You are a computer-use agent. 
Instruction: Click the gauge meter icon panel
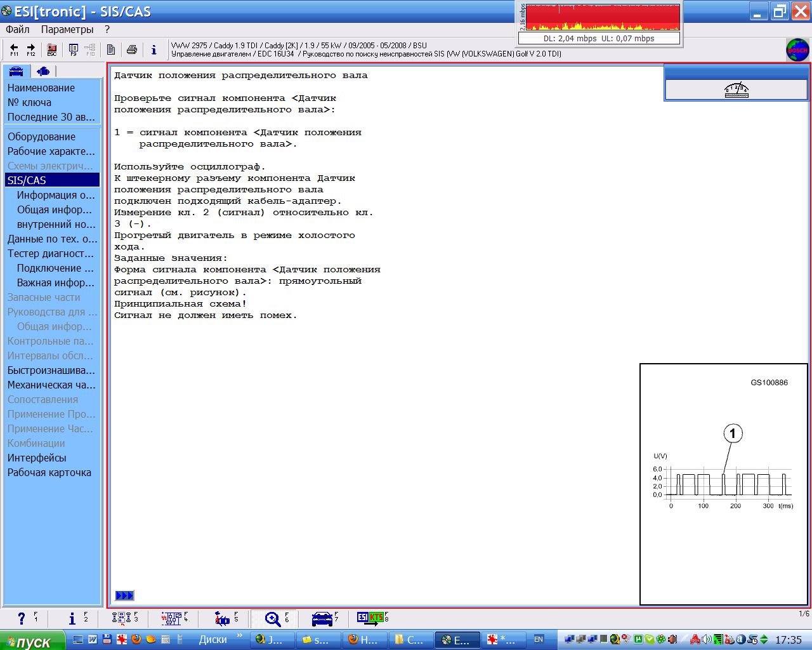pyautogui.click(x=736, y=90)
